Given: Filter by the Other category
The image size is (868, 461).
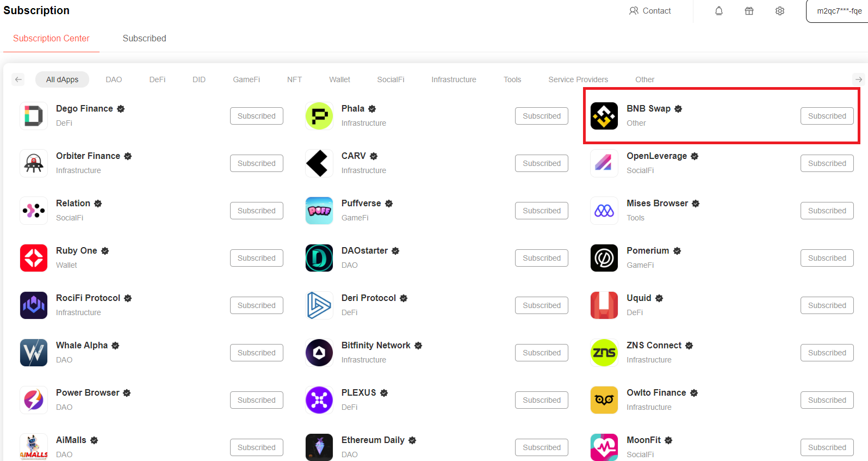Looking at the screenshot, I should (x=644, y=79).
